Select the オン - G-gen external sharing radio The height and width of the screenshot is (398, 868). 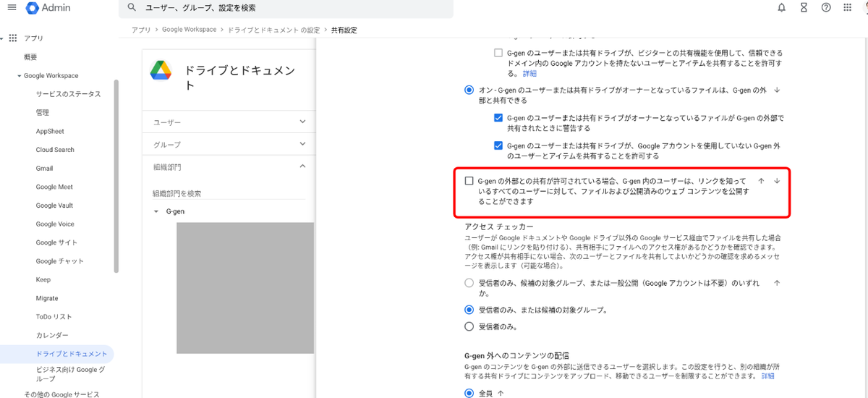[x=469, y=90]
